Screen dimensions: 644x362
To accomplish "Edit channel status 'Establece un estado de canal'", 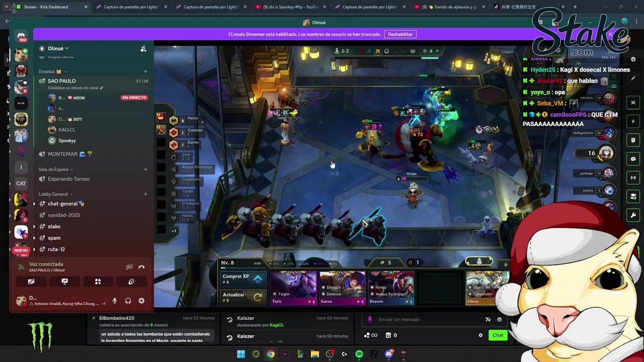I will (x=75, y=88).
